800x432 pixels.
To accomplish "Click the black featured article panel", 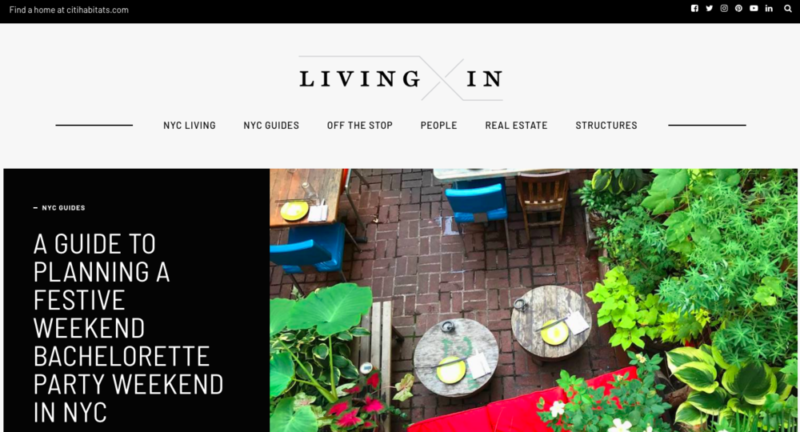I will [136, 300].
